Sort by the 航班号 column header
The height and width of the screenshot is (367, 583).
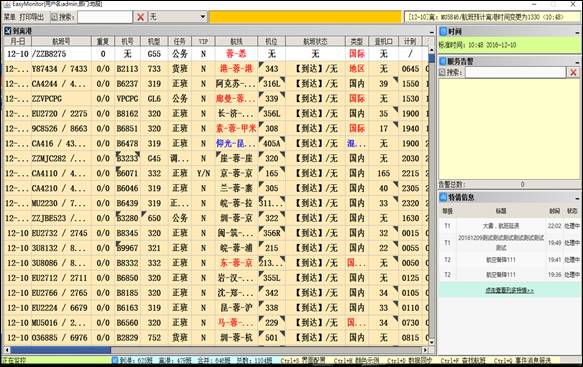[61, 42]
